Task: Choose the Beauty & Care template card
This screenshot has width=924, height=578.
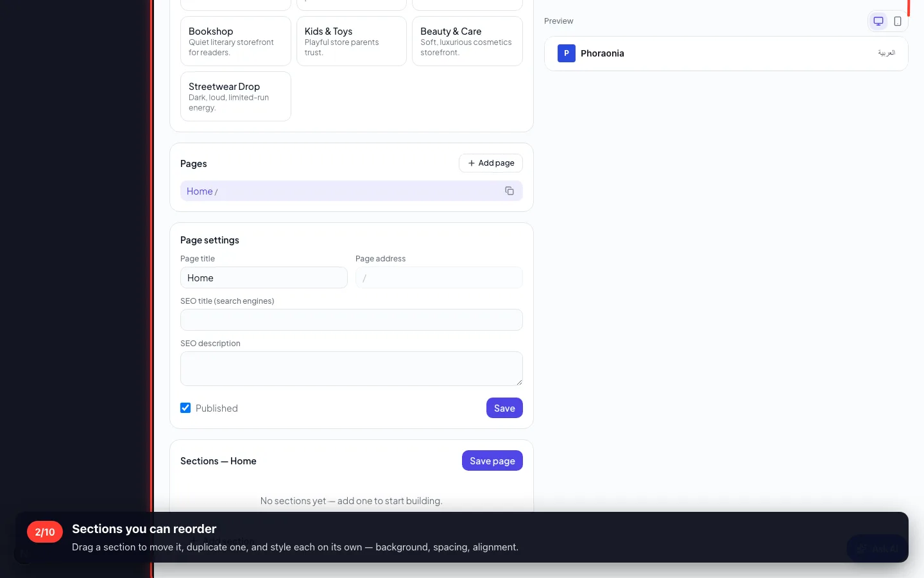Action: coord(467,41)
